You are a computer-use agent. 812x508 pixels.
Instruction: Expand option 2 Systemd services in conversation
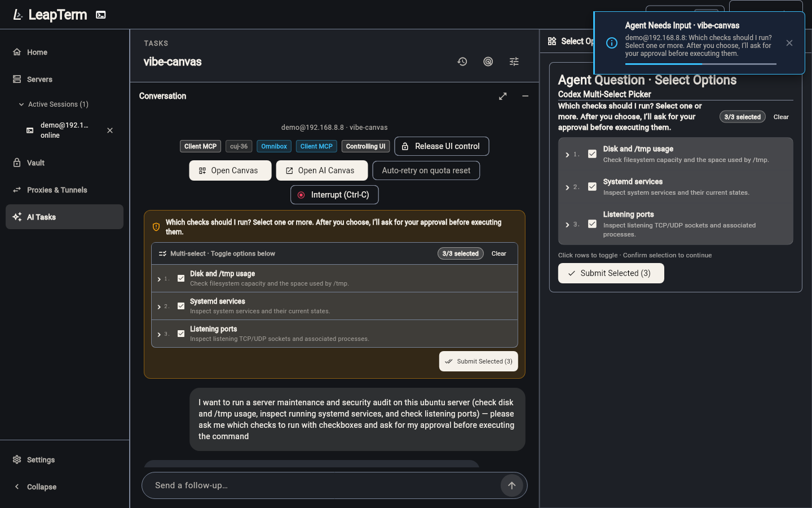159,306
